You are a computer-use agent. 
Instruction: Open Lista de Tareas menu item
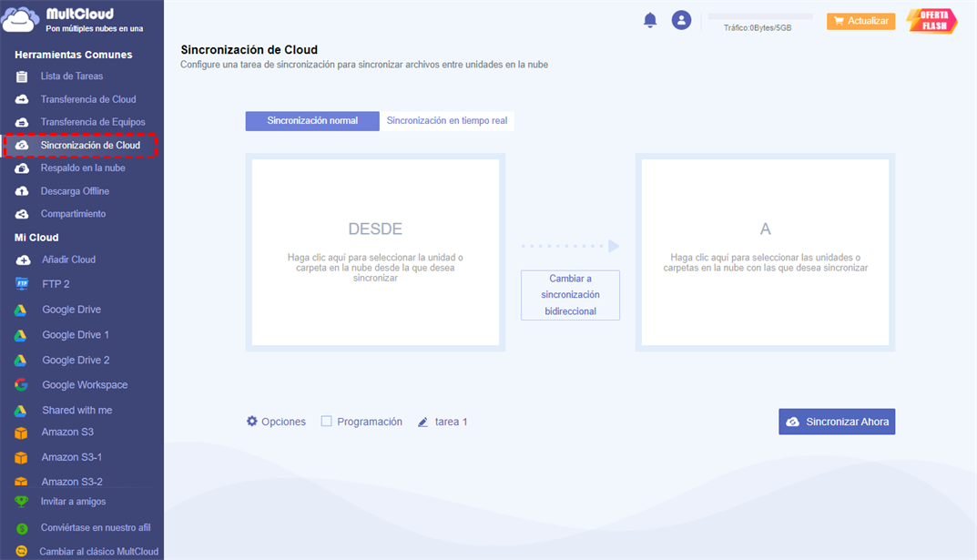coord(72,76)
